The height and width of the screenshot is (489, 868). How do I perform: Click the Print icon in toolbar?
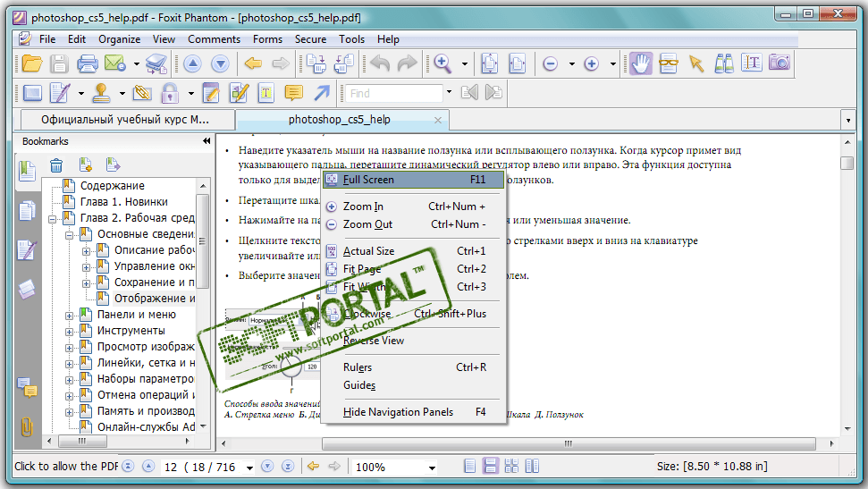87,63
